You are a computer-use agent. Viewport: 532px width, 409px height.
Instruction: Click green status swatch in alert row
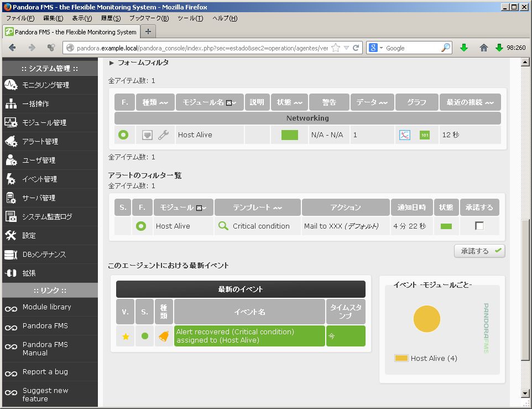[x=446, y=226]
